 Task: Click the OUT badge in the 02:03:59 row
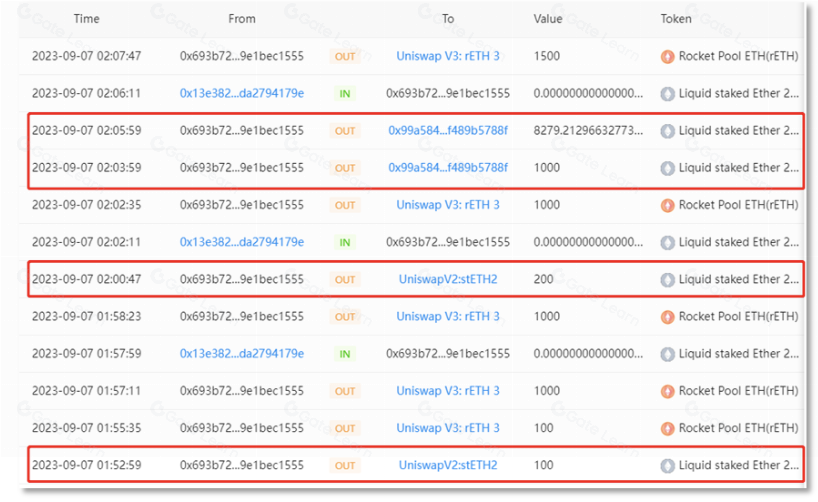coord(345,168)
